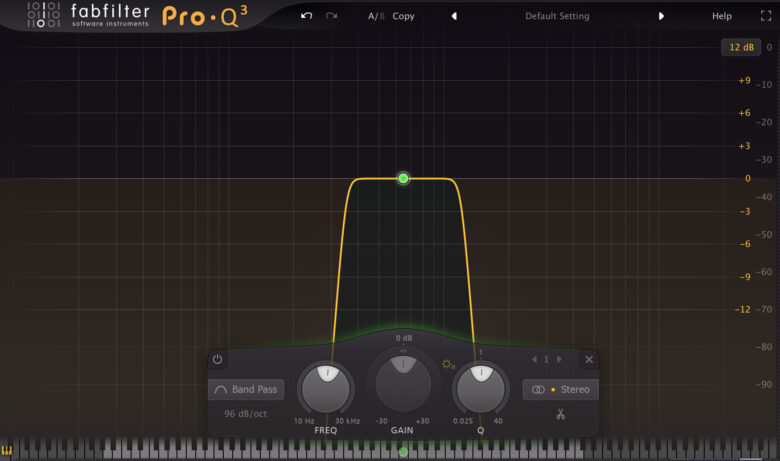
Task: Go to previous preset with left arrow
Action: (x=454, y=16)
